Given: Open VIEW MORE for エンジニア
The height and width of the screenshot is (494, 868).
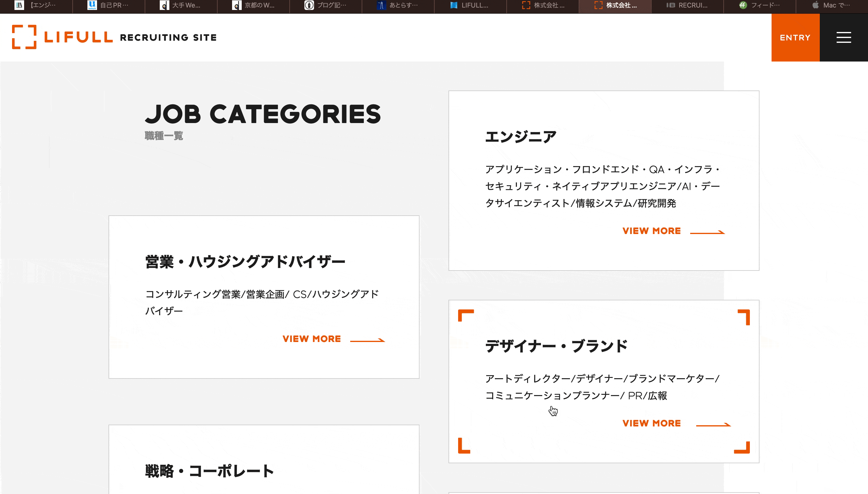Looking at the screenshot, I should pyautogui.click(x=651, y=231).
